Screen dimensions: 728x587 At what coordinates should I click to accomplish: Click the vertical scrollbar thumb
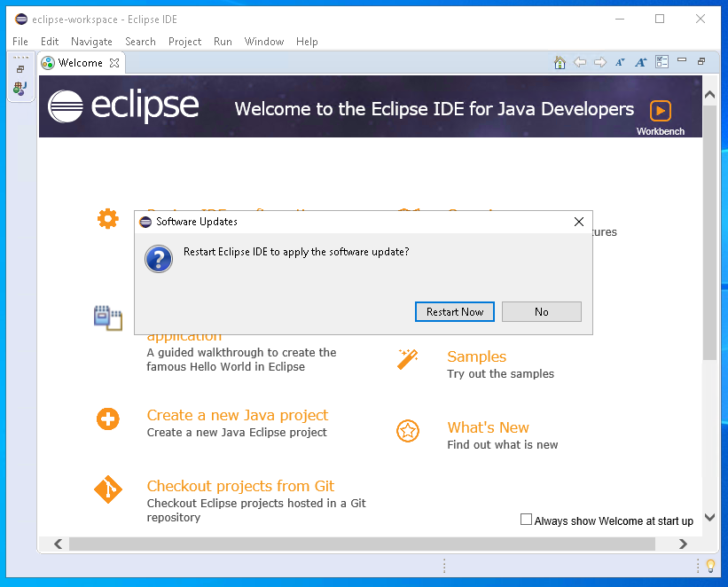(x=709, y=232)
